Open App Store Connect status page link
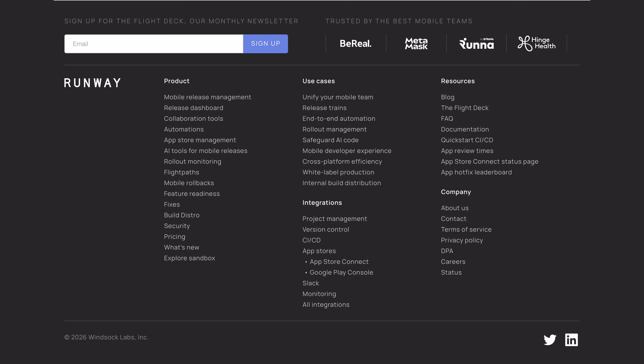 pos(489,161)
